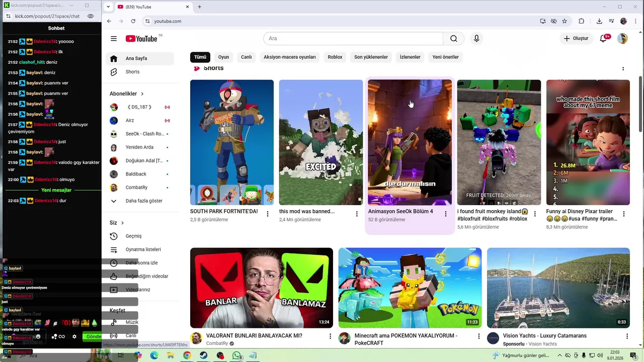This screenshot has height=362, width=644.
Task: Open options for Vision Yachts ad
Action: point(627,336)
